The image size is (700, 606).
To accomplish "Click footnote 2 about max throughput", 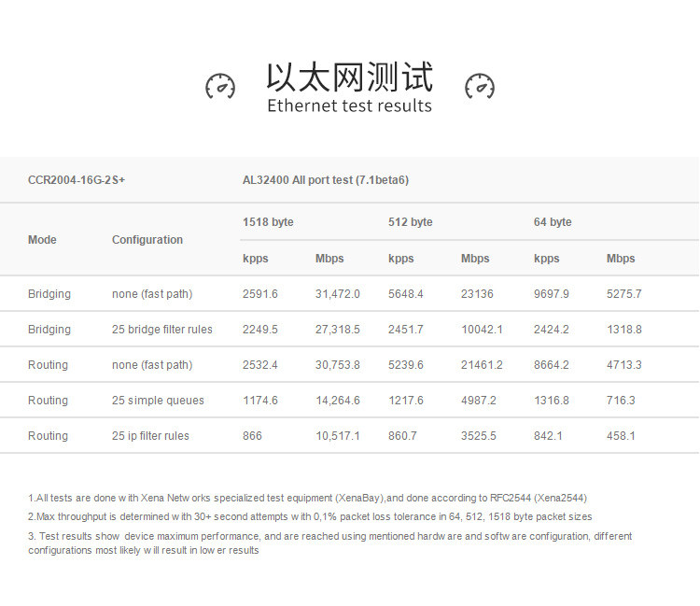I will coord(310,516).
